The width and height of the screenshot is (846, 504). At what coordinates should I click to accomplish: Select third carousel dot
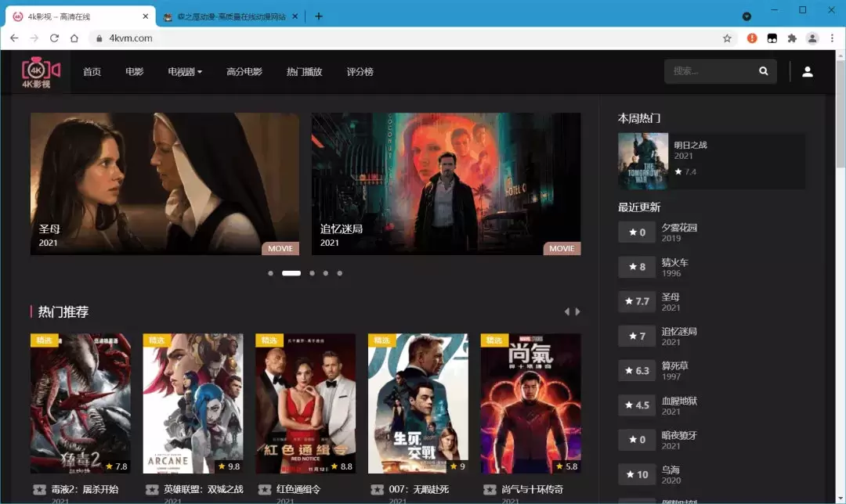(312, 273)
